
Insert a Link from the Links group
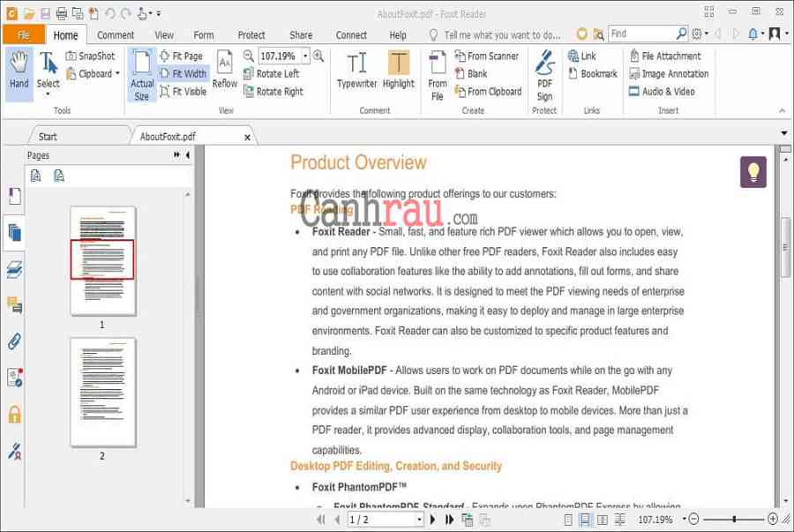click(582, 56)
